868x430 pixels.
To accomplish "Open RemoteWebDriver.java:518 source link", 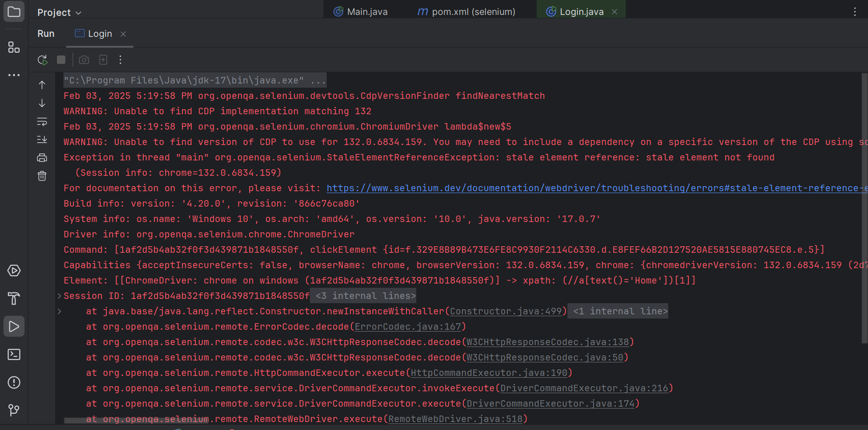I will click(x=455, y=419).
